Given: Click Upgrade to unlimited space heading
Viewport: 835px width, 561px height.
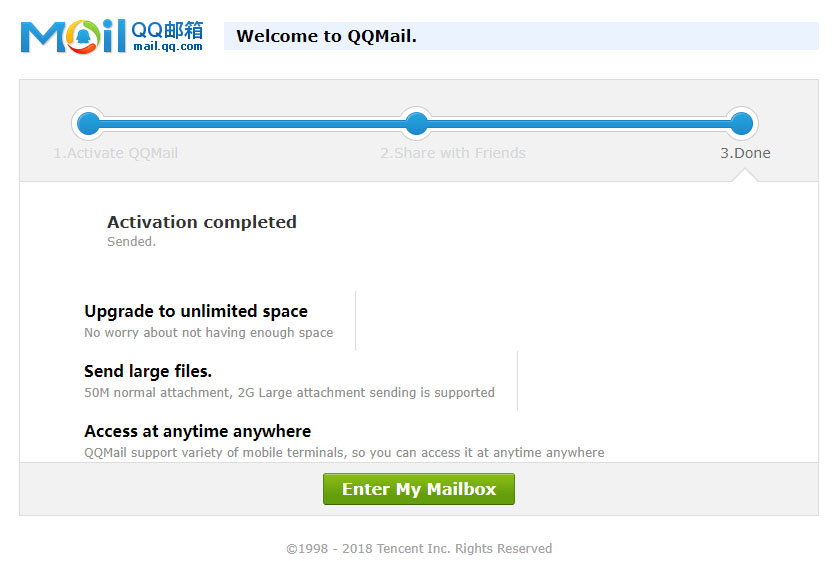Looking at the screenshot, I should coord(196,311).
